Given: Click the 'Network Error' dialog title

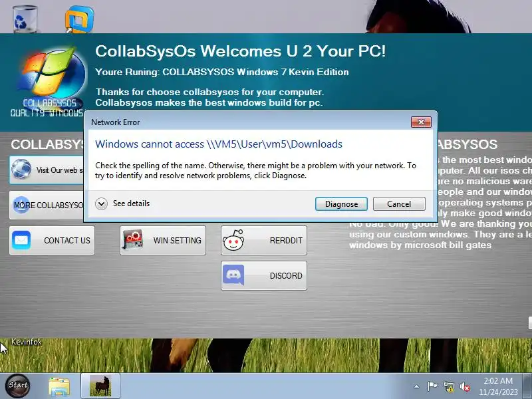Looking at the screenshot, I should click(115, 122).
